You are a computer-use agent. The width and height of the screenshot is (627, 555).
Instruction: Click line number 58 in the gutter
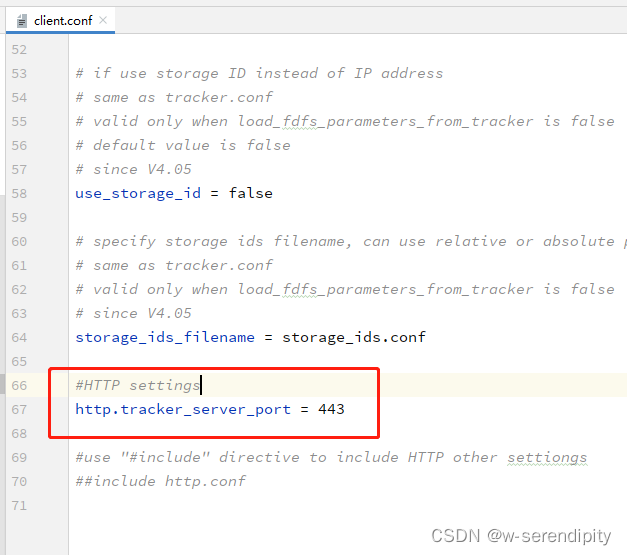[x=20, y=193]
